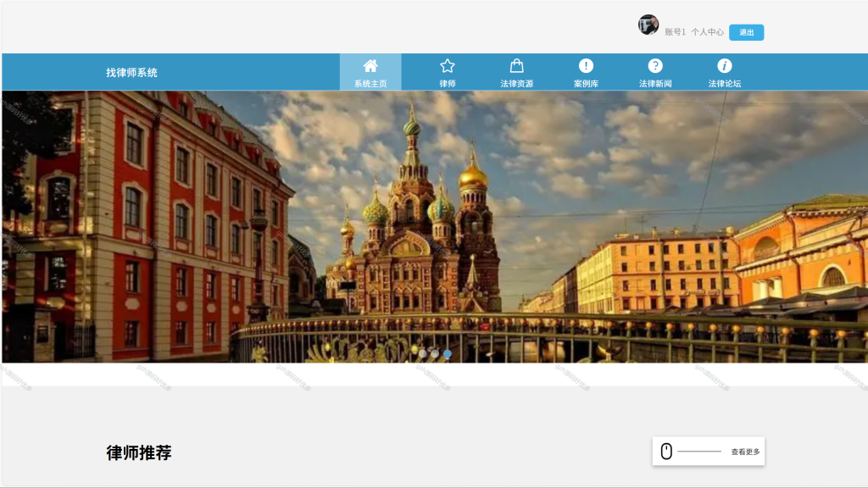Select the second carousel indicator dot
The height and width of the screenshot is (488, 868).
(x=435, y=353)
